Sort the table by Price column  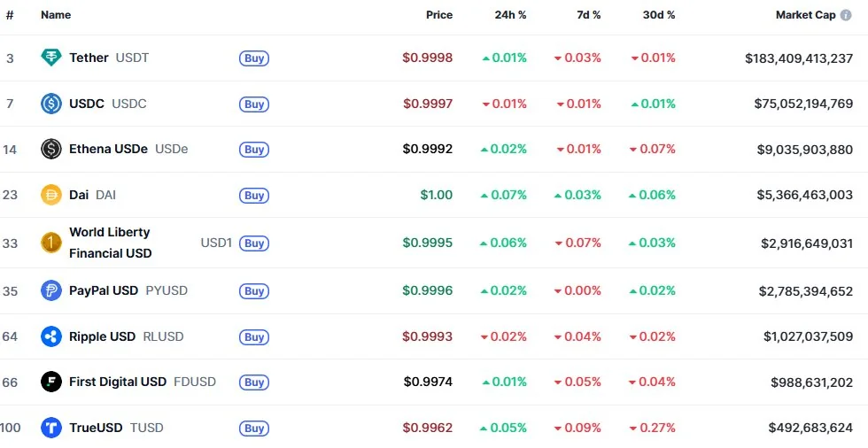[x=438, y=15]
